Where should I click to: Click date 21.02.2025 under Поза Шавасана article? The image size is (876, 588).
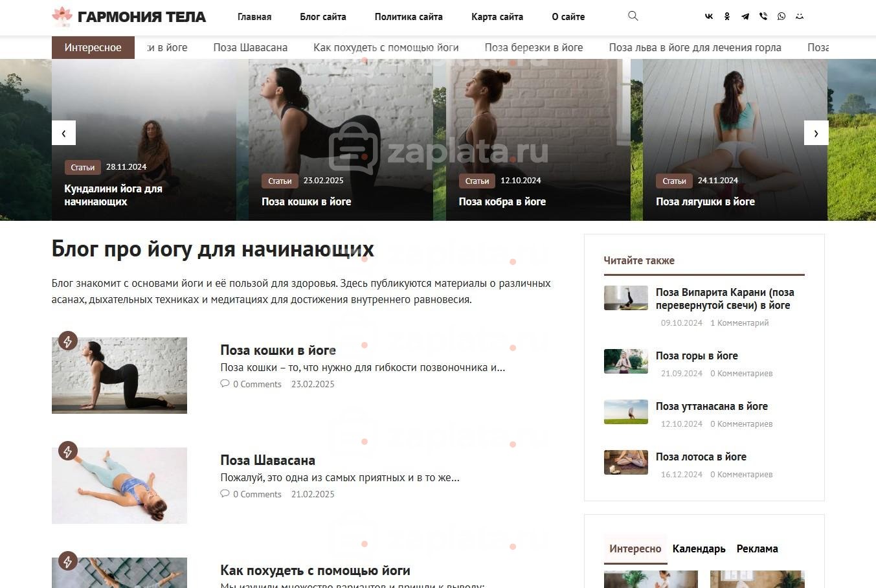point(313,494)
